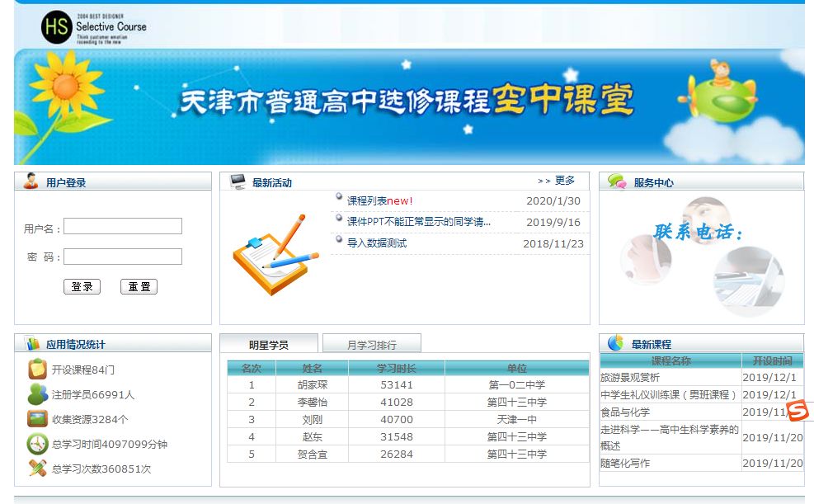Click the 课程名称 column header
This screenshot has height=504, width=814.
pos(670,360)
